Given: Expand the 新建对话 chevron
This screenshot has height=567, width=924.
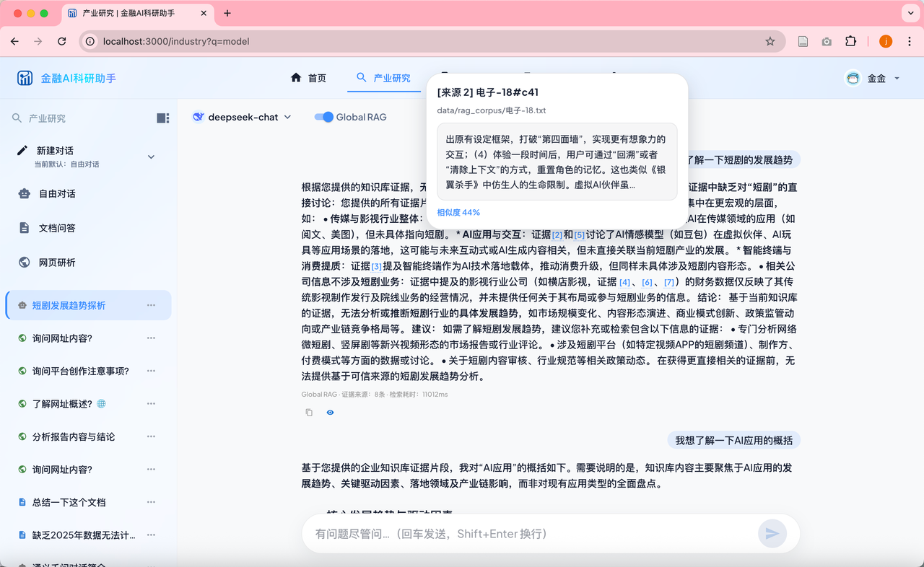Looking at the screenshot, I should pos(151,157).
